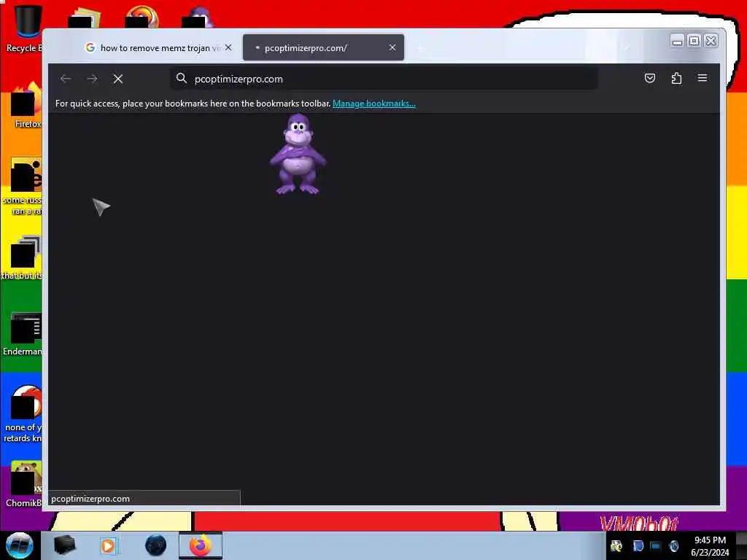747x560 pixels.
Task: Click the first system tray icon
Action: (x=616, y=545)
